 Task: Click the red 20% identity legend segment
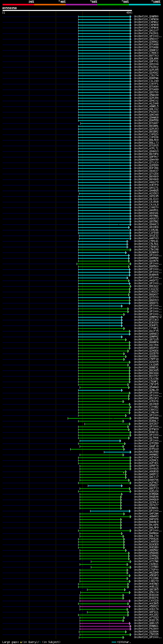(x=18, y=5)
